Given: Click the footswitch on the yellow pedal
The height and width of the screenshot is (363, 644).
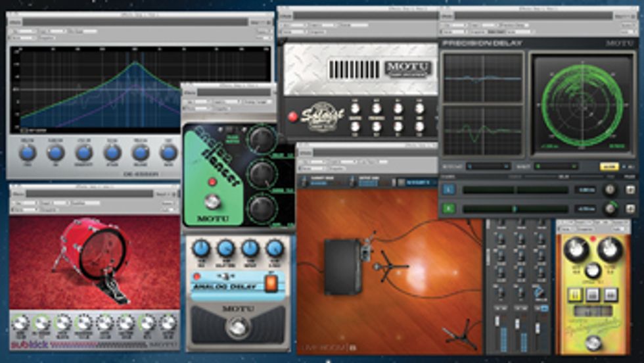Looking at the screenshot, I should click(593, 343).
